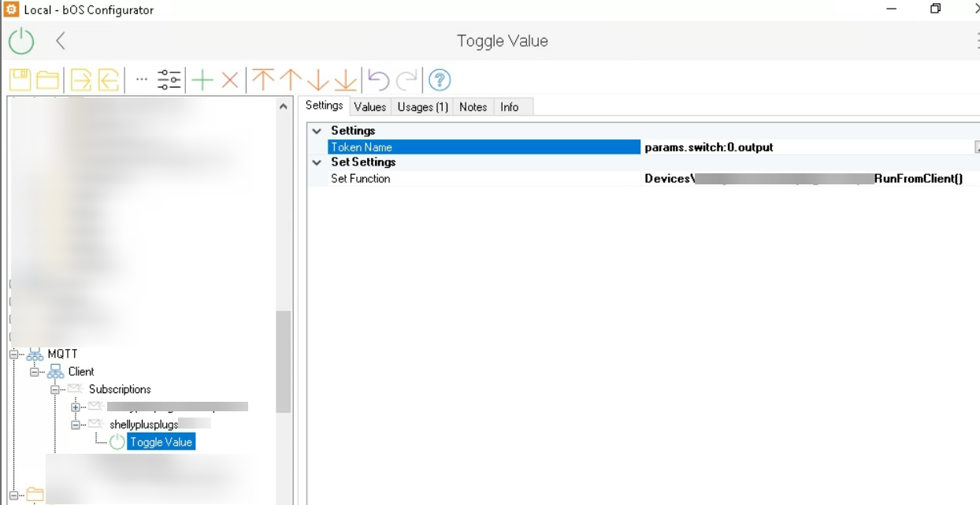Collapse the MQTT tree node
980x505 pixels.
point(13,355)
